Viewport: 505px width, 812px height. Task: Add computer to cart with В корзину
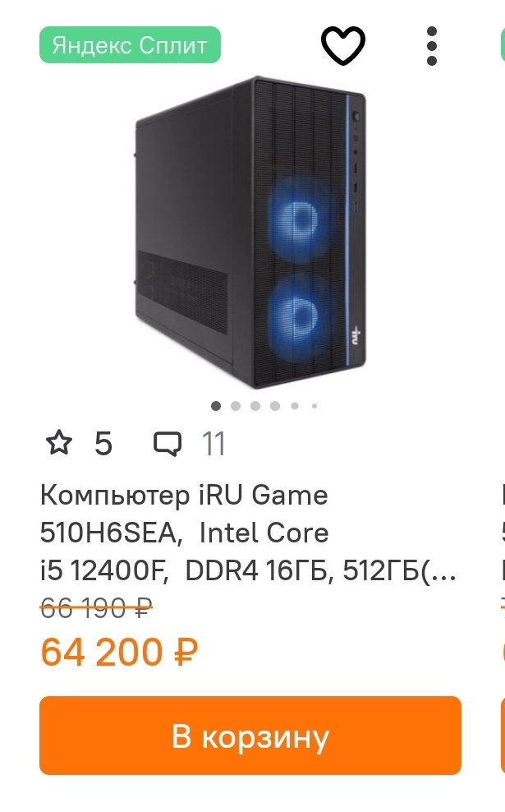250,736
